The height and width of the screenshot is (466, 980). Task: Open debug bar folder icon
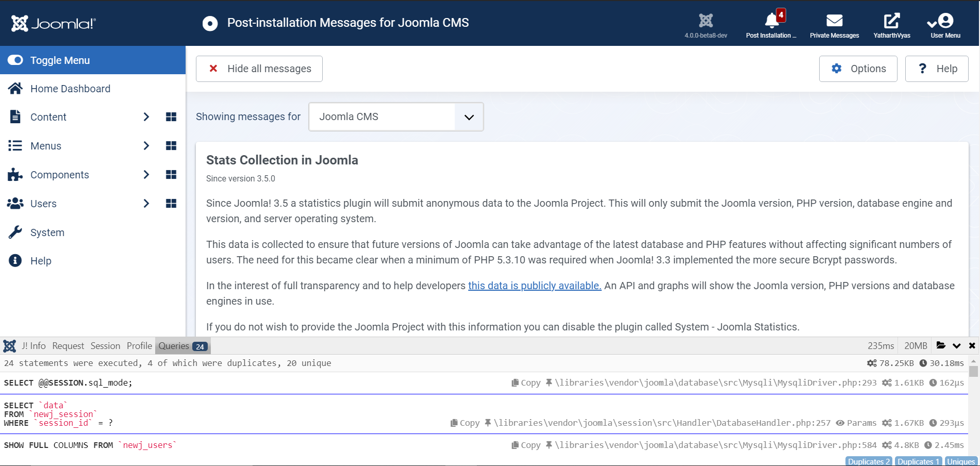tap(941, 345)
